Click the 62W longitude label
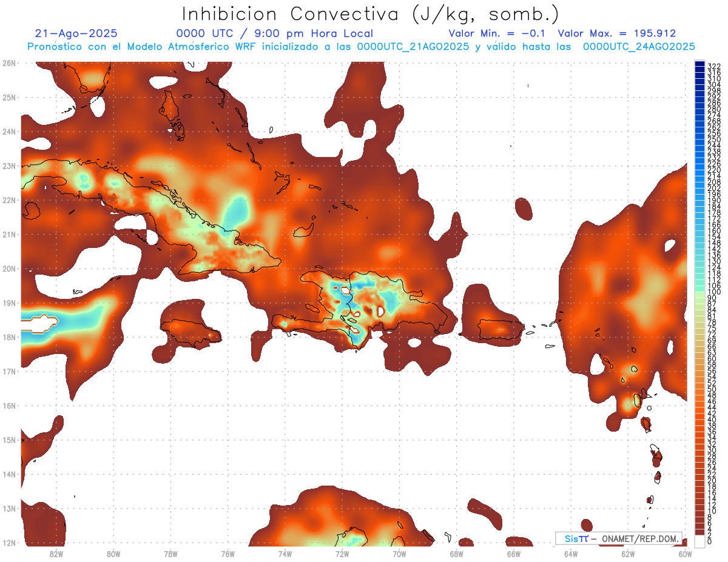Image resolution: width=728 pixels, height=562 pixels. (x=628, y=554)
